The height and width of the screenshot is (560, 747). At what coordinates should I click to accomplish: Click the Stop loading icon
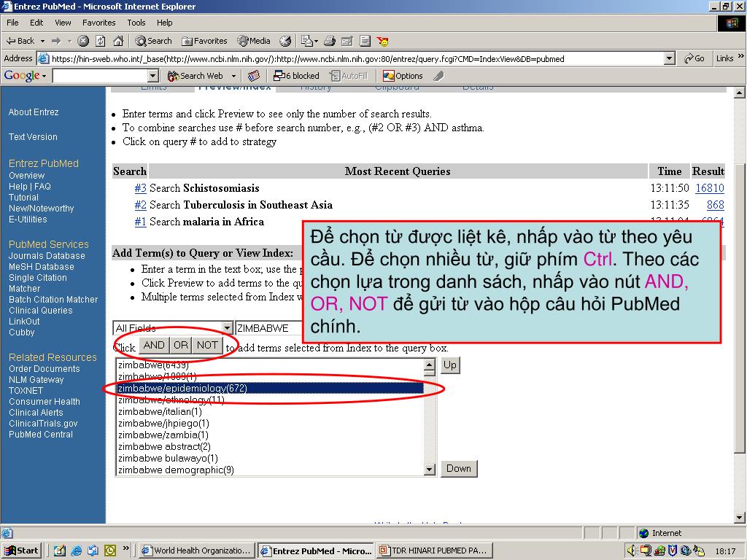(x=83, y=41)
